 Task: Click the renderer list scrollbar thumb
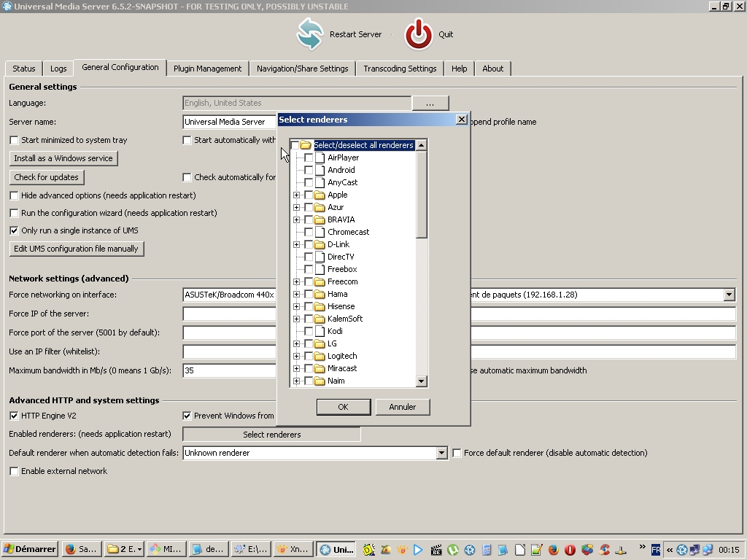tap(421, 194)
